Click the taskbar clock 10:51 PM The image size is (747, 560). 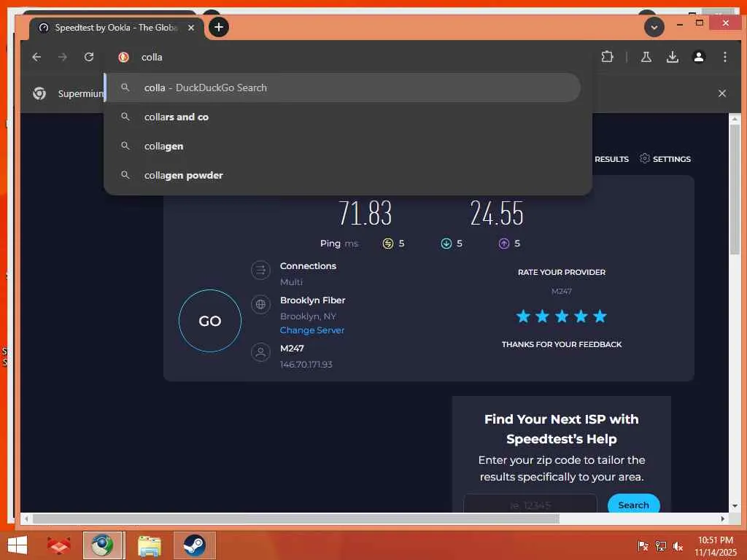point(715,540)
